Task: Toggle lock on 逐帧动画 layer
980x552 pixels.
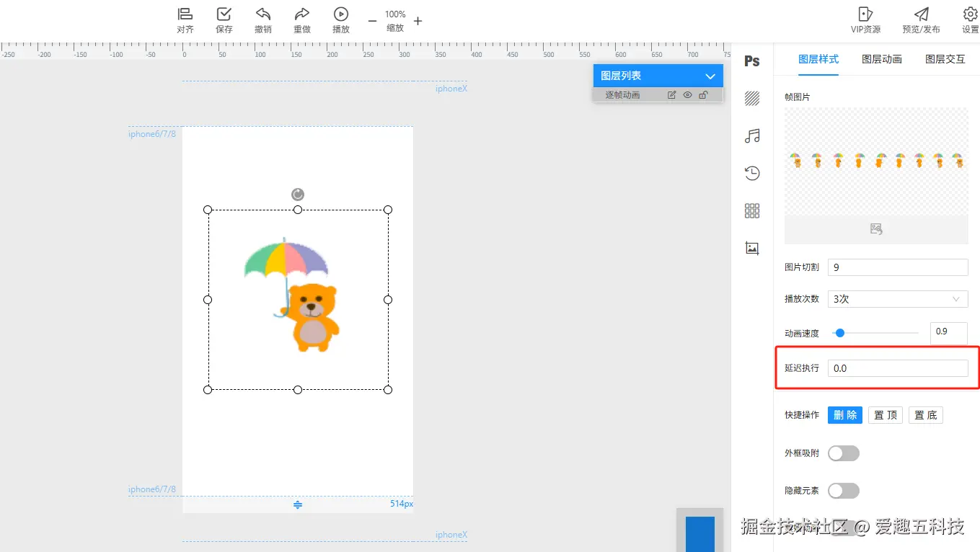Action: [704, 95]
